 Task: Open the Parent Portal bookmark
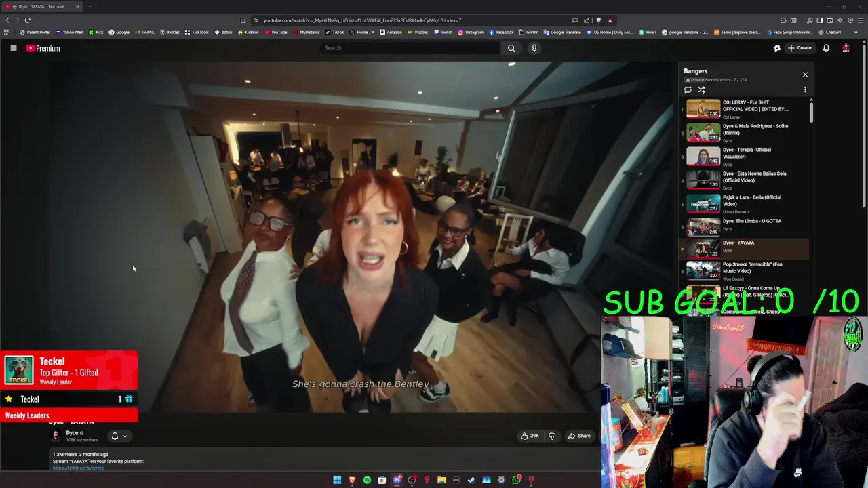[x=35, y=32]
